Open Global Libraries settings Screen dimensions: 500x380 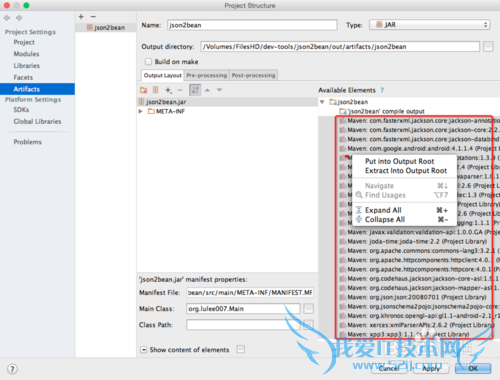pos(37,121)
